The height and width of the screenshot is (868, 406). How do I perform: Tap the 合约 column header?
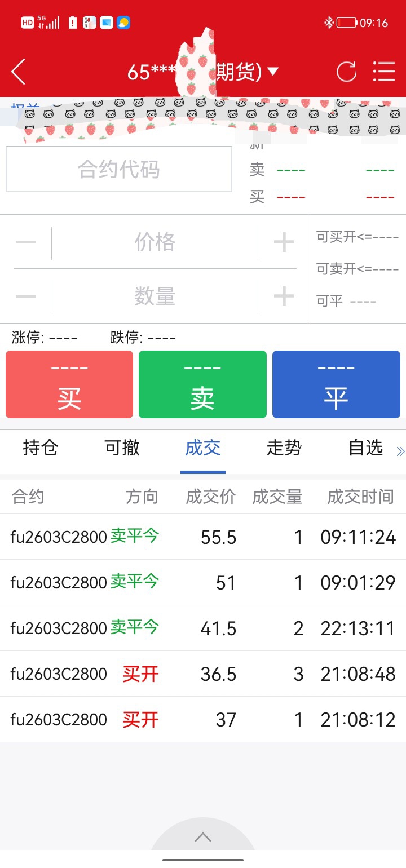click(x=28, y=497)
